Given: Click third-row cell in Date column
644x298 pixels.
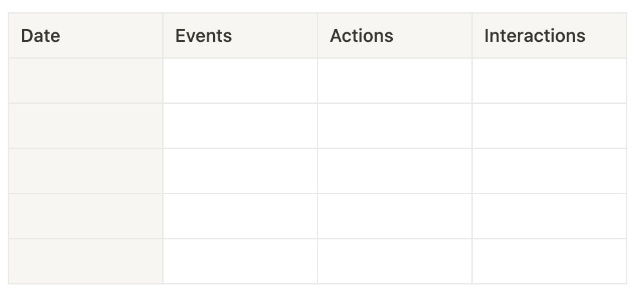Looking at the screenshot, I should point(85,171).
